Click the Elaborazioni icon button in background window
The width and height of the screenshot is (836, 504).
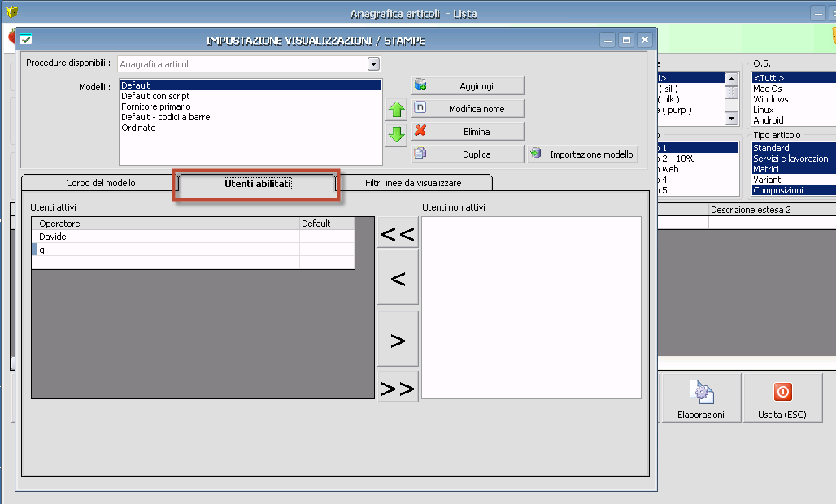pyautogui.click(x=700, y=398)
